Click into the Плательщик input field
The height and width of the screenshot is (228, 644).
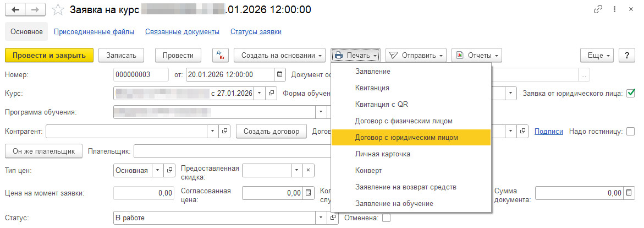[x=231, y=151]
